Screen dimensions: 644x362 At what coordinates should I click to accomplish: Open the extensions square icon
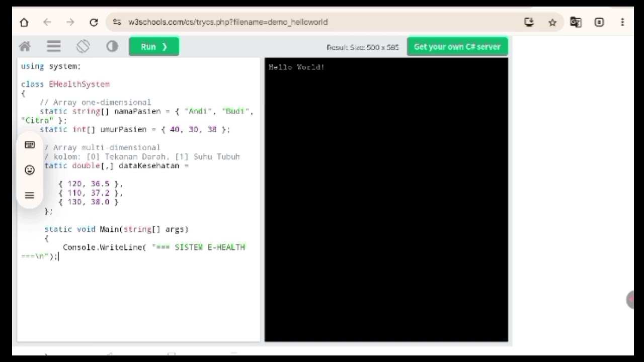click(x=599, y=22)
